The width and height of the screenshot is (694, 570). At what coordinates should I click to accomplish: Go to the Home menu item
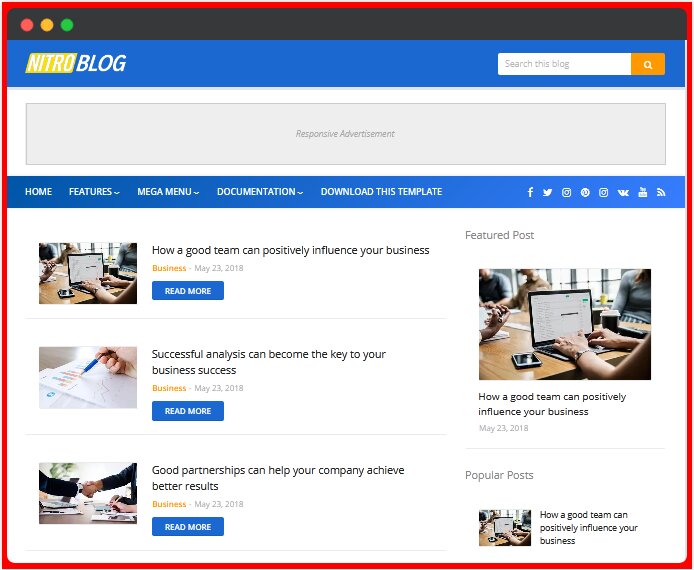(39, 192)
